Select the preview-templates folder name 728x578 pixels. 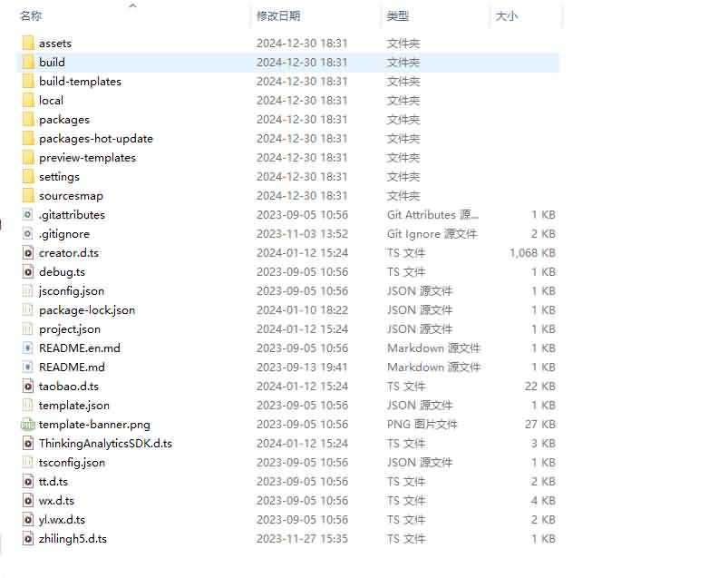(87, 157)
